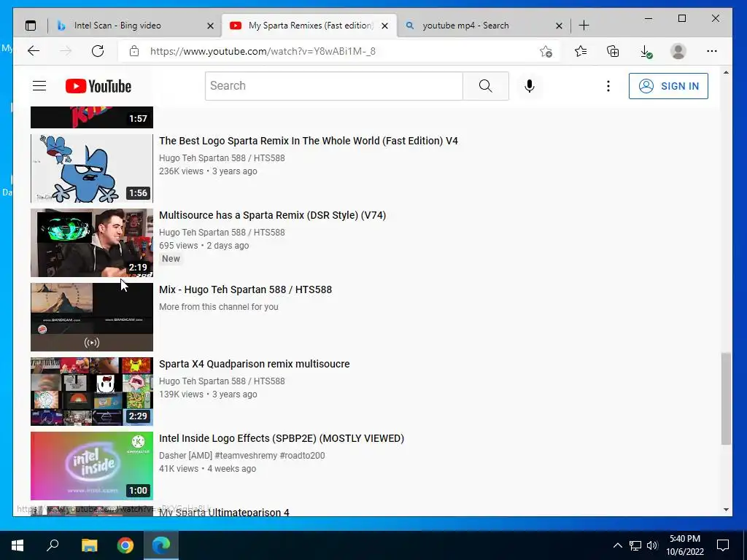
Task: Open Best Logo Sparta Remix V4 title
Action: 309,141
